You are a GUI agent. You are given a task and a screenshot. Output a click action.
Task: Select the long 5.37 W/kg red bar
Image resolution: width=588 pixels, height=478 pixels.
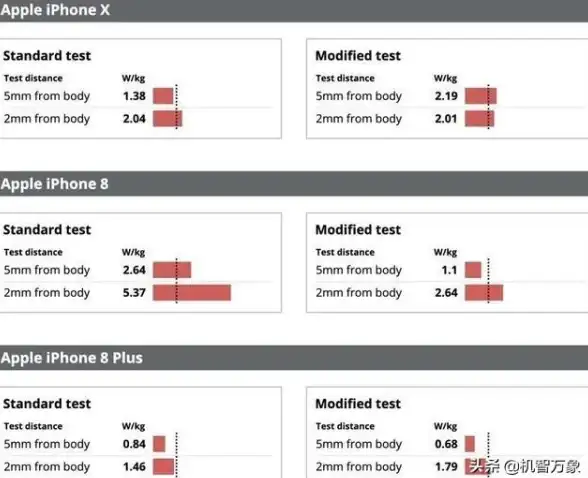pyautogui.click(x=192, y=292)
